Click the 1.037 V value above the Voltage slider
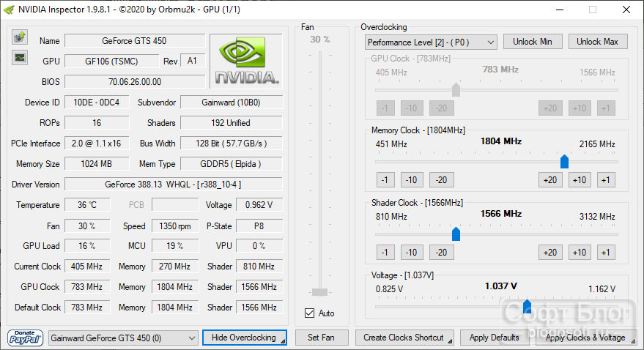This screenshot has height=350, width=644. [x=501, y=286]
